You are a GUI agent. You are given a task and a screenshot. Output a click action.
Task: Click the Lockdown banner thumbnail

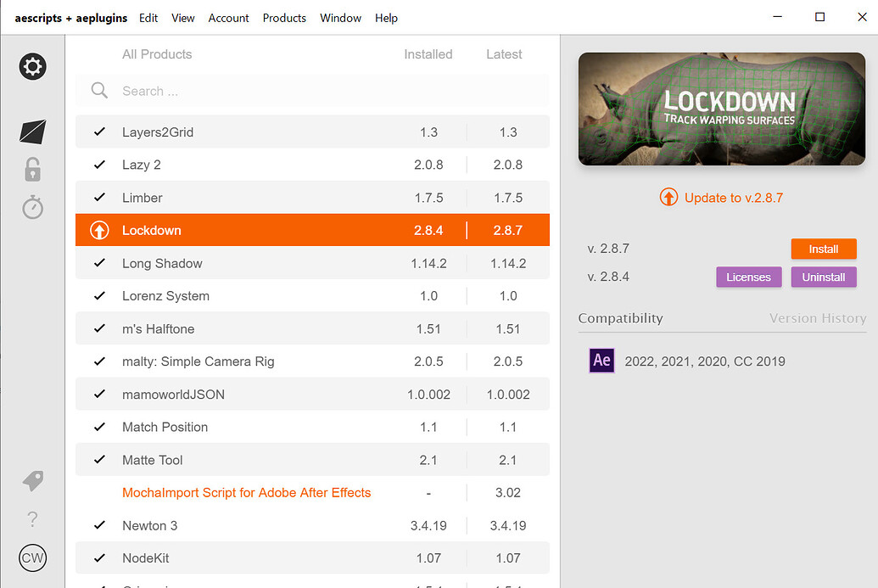[722, 109]
